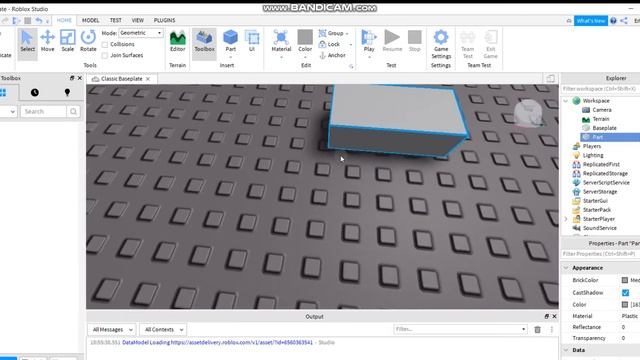Toggle the viewport layout icon
The height and width of the screenshot is (360, 640).
pyautogui.click(x=550, y=78)
